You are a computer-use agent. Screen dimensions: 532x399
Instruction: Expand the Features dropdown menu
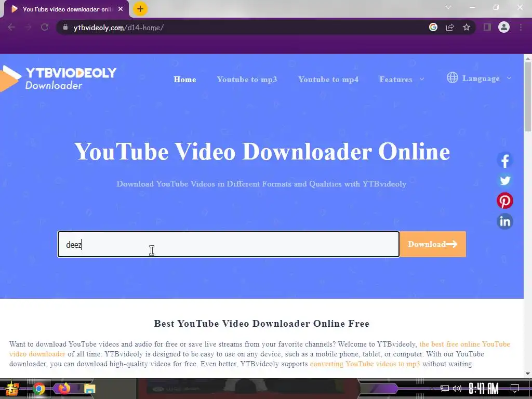pyautogui.click(x=402, y=79)
